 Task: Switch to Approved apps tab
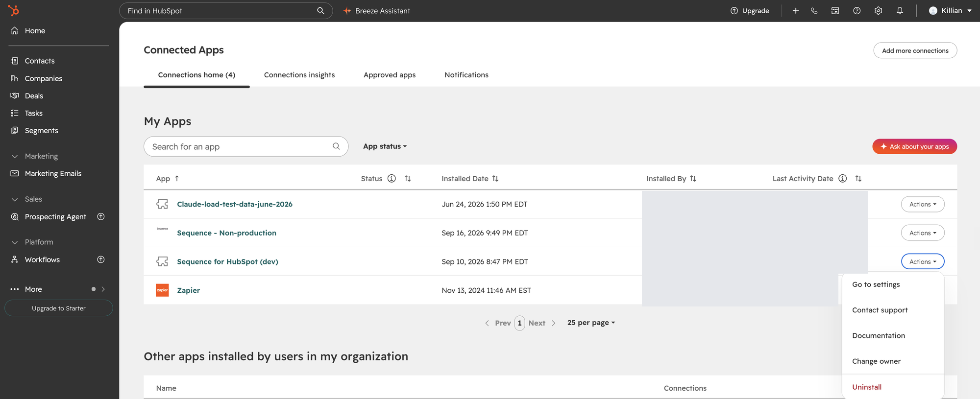coord(390,75)
